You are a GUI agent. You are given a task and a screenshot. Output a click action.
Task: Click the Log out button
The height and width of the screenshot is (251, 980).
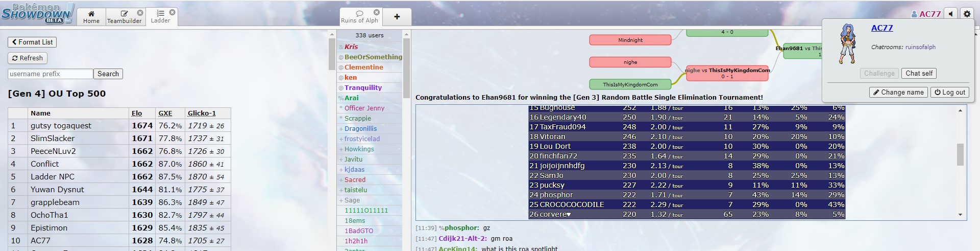(x=949, y=93)
